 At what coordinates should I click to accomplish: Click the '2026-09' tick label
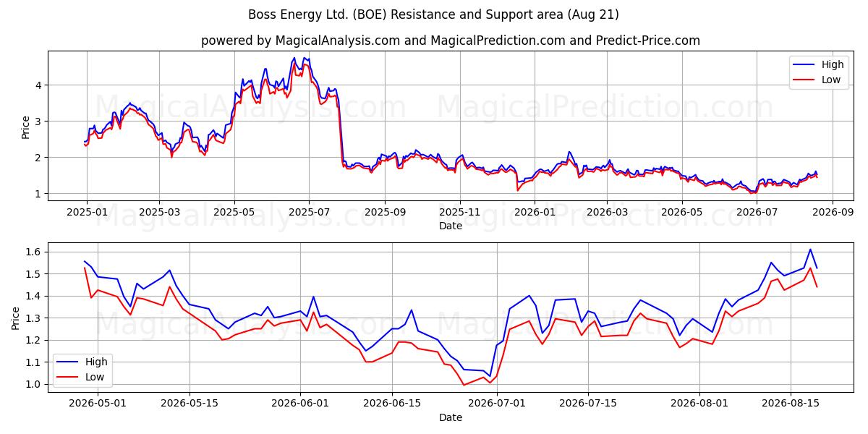(833, 212)
